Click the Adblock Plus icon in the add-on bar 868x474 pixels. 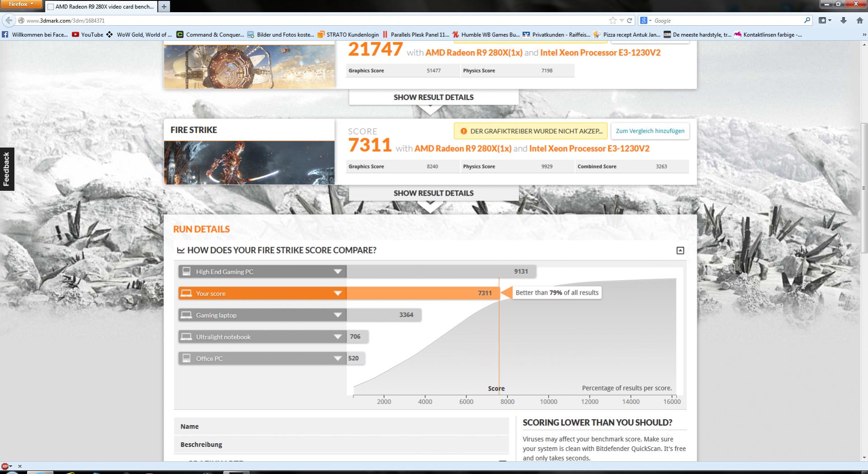pos(5,466)
